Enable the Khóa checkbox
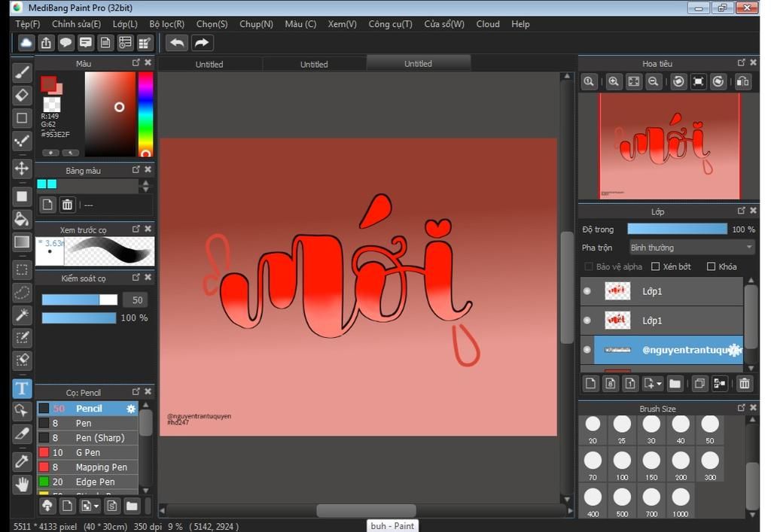771x532 pixels. pyautogui.click(x=711, y=266)
